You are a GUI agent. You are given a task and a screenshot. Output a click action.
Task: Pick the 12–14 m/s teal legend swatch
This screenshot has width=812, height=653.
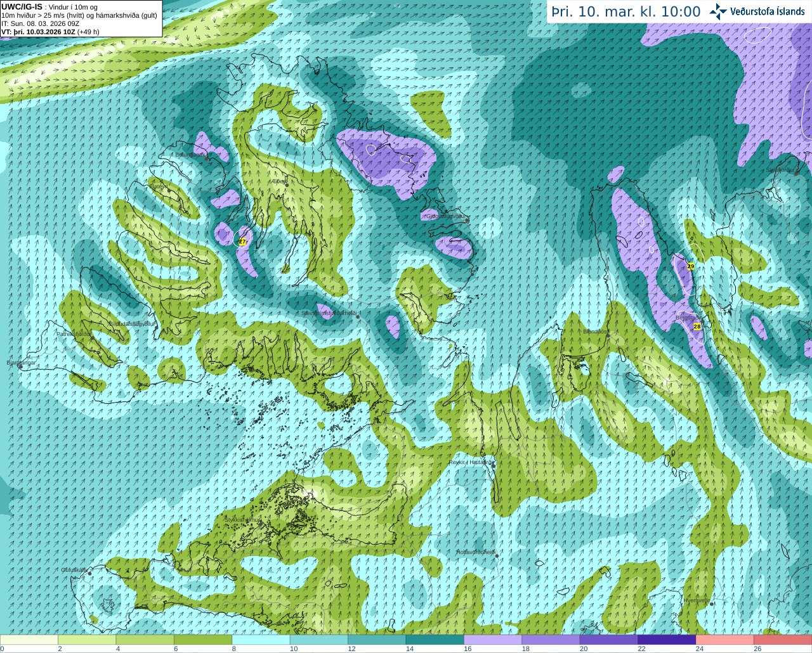point(377,640)
